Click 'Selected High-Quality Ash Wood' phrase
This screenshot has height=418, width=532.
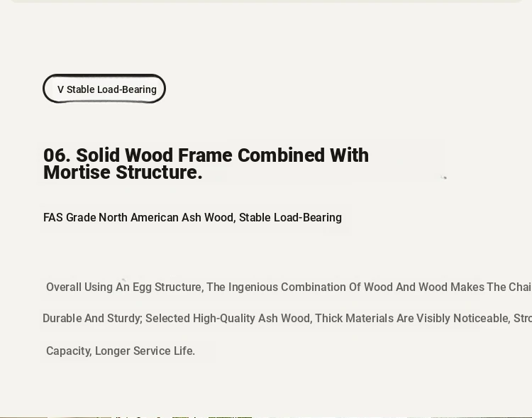coord(228,319)
